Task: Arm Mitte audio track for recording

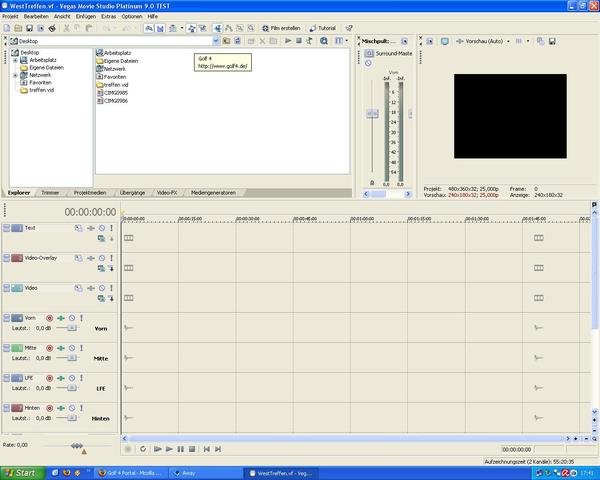Action: click(49, 348)
